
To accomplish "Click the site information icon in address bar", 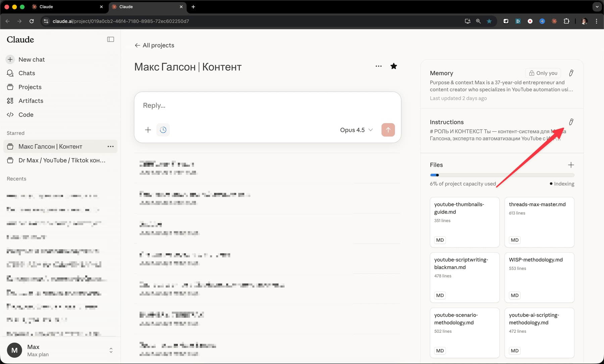I will coord(46,21).
